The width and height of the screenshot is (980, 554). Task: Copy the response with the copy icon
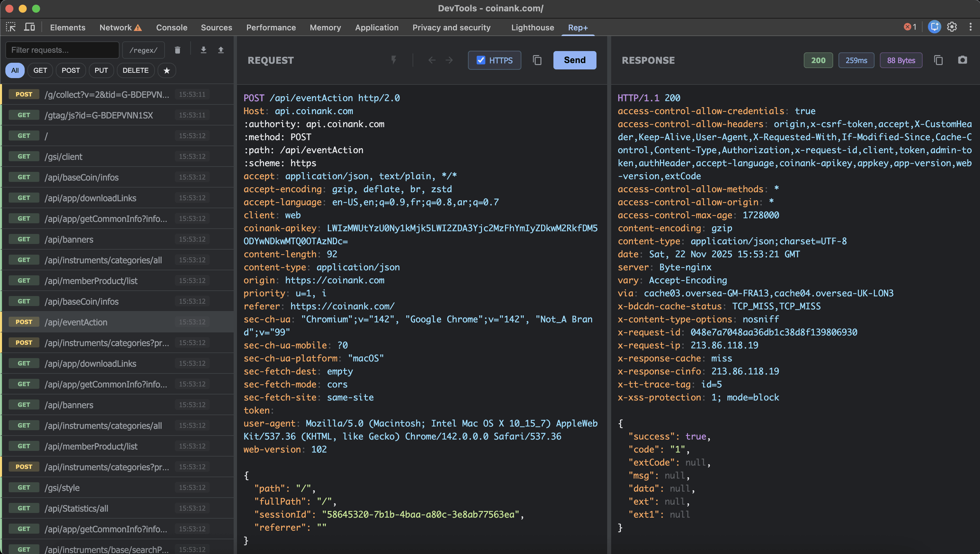coord(938,60)
